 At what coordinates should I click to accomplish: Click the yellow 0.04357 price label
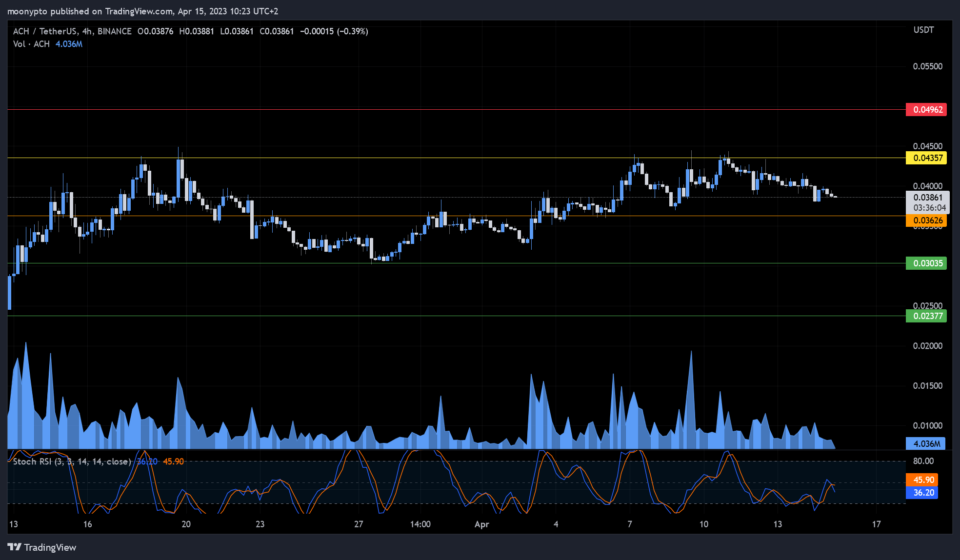(926, 158)
